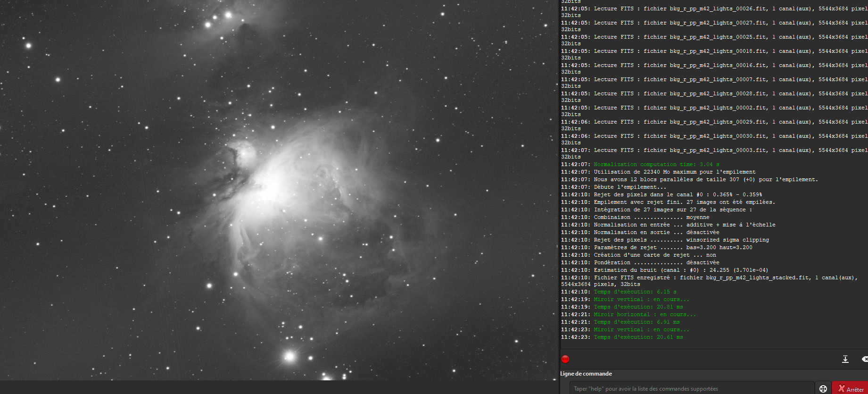Select the "Combinaison ... moyenne" log line
This screenshot has height=394, width=868.
coord(635,217)
